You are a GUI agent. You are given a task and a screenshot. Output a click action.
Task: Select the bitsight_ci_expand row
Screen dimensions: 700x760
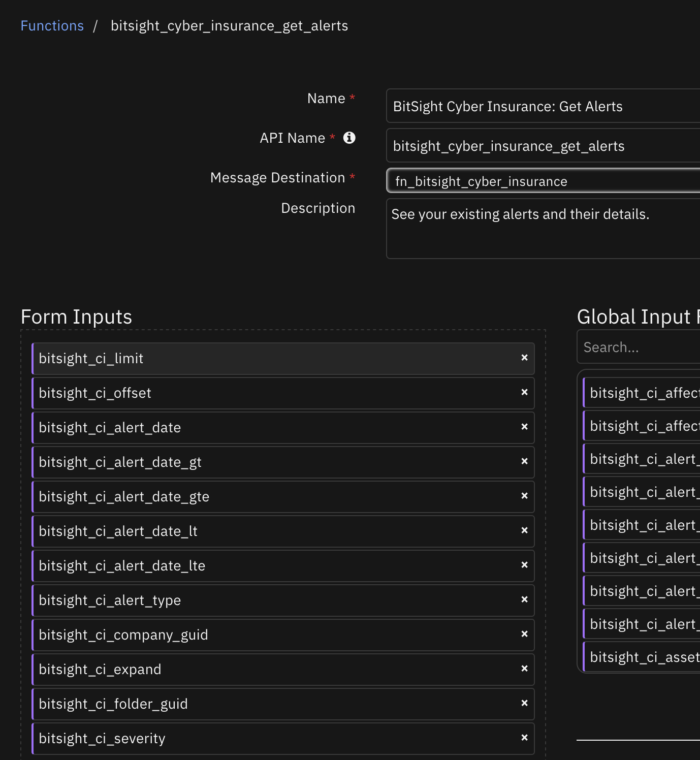tap(283, 670)
